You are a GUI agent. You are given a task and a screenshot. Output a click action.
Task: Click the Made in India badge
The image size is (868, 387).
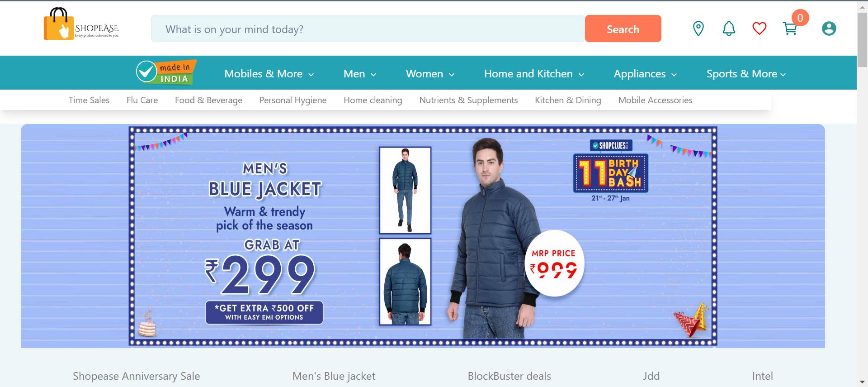tap(166, 72)
